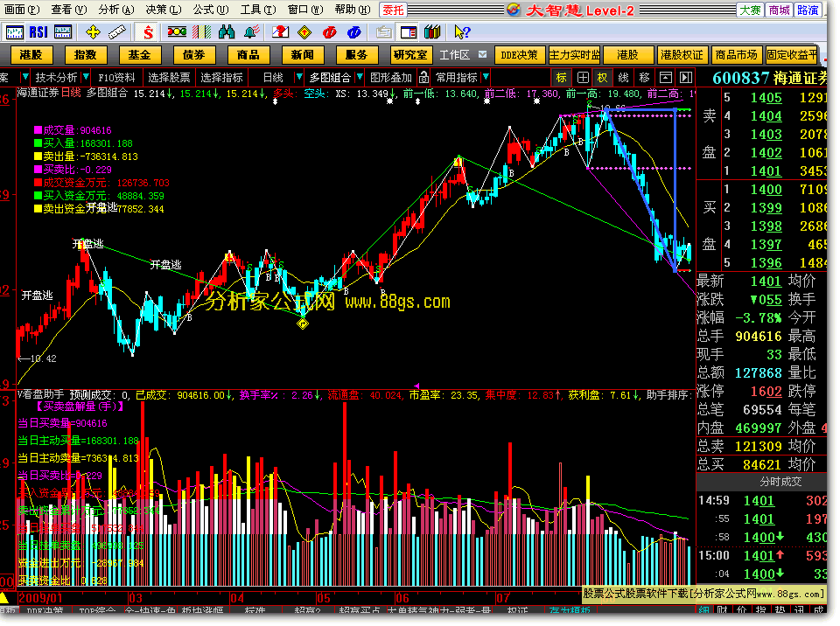Viewport: 840px width, 626px height.
Task: Open the 多图组合 dropdown arrow
Action: (360, 77)
